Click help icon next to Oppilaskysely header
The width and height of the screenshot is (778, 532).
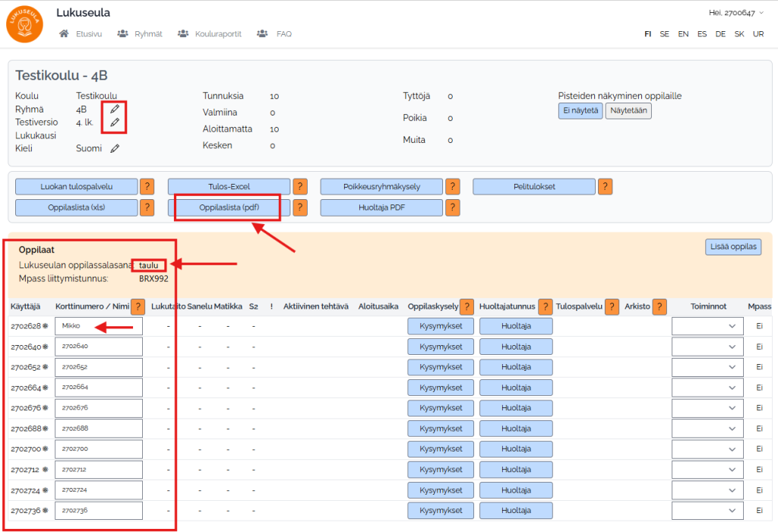point(466,306)
